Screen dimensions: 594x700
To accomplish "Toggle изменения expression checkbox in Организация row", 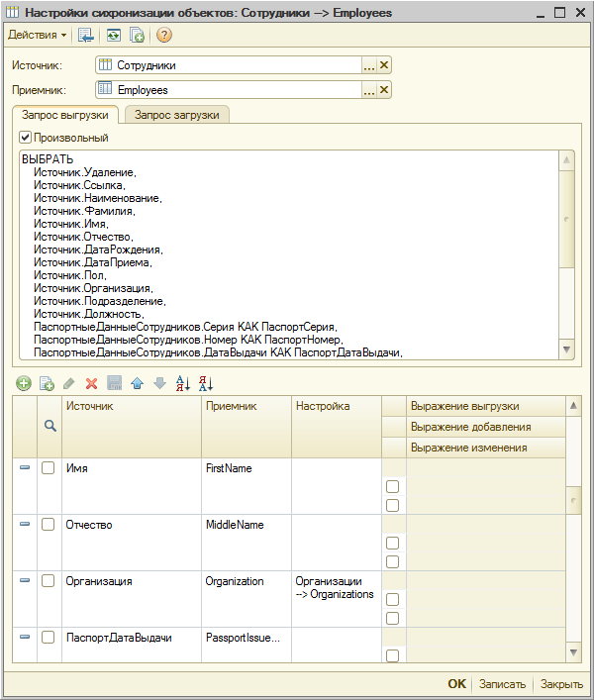I will click(x=392, y=618).
